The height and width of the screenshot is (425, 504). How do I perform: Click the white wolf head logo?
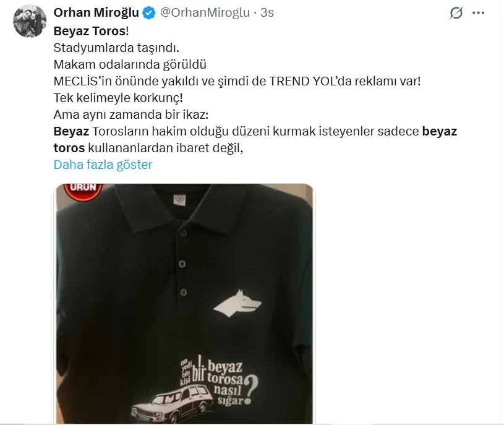click(x=237, y=303)
